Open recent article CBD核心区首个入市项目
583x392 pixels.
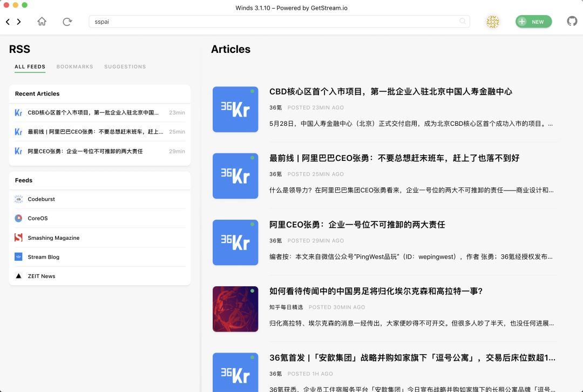pos(100,113)
